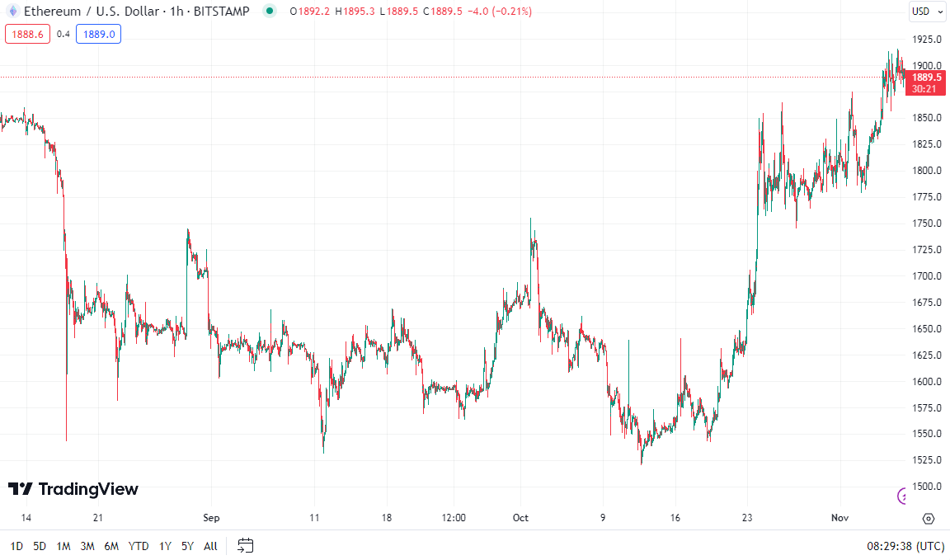950x560 pixels.
Task: Select the YTD time range
Action: [139, 546]
